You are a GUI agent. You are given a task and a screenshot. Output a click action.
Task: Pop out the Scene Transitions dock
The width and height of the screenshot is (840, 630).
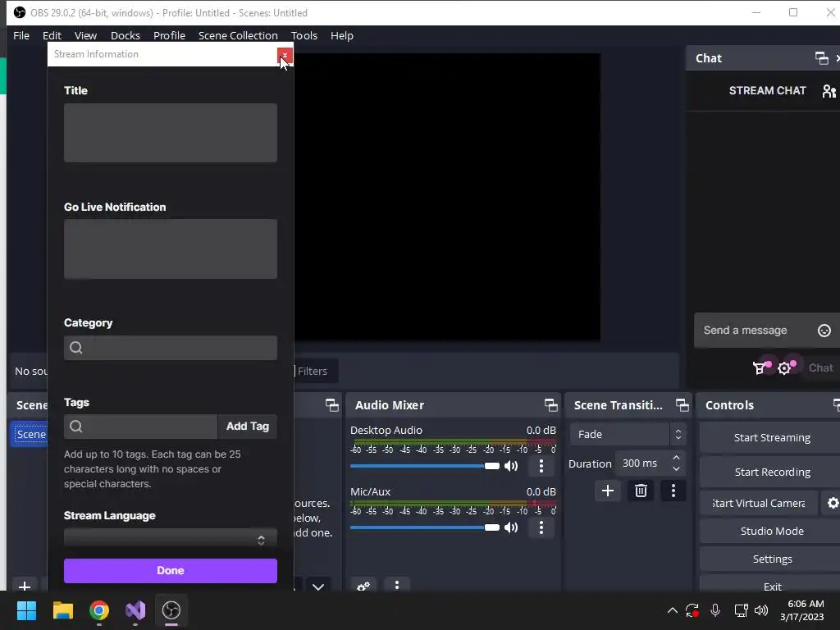pyautogui.click(x=682, y=405)
